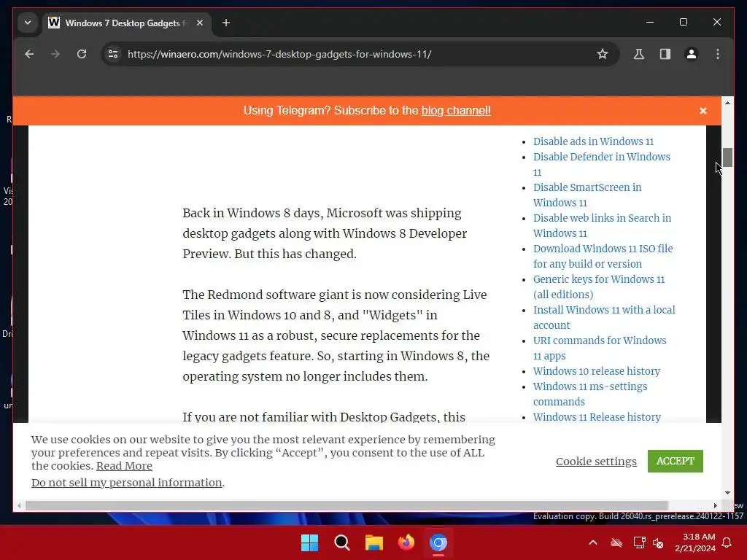Bookmark this page with the star
Screen dimensions: 747x560
(602, 54)
